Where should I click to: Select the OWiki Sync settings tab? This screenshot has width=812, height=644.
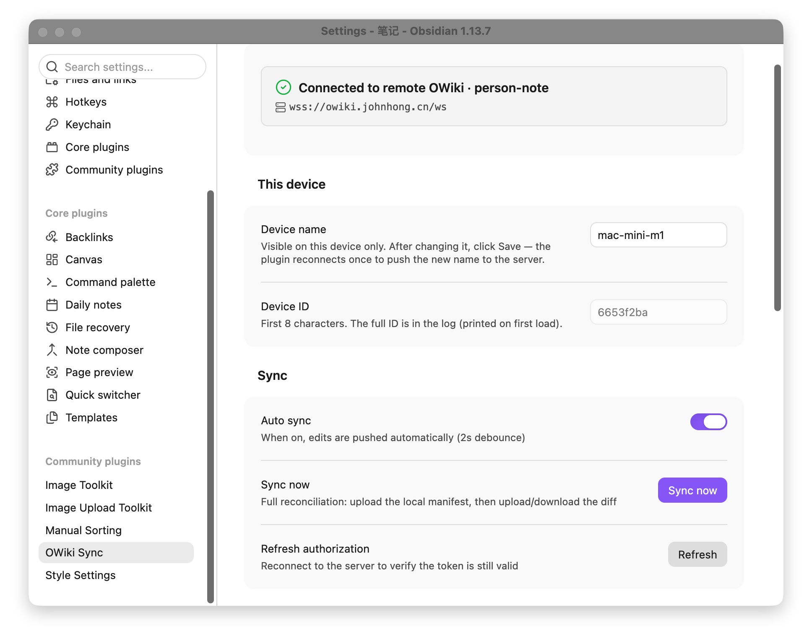(116, 553)
